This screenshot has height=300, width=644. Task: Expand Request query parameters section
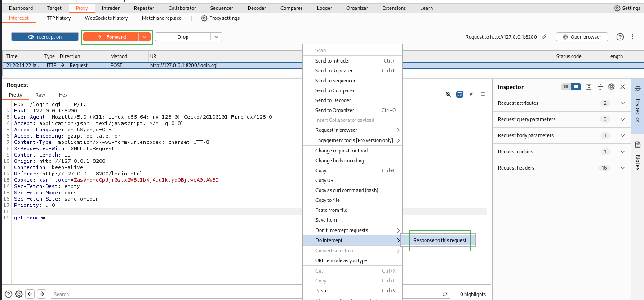pyautogui.click(x=562, y=119)
